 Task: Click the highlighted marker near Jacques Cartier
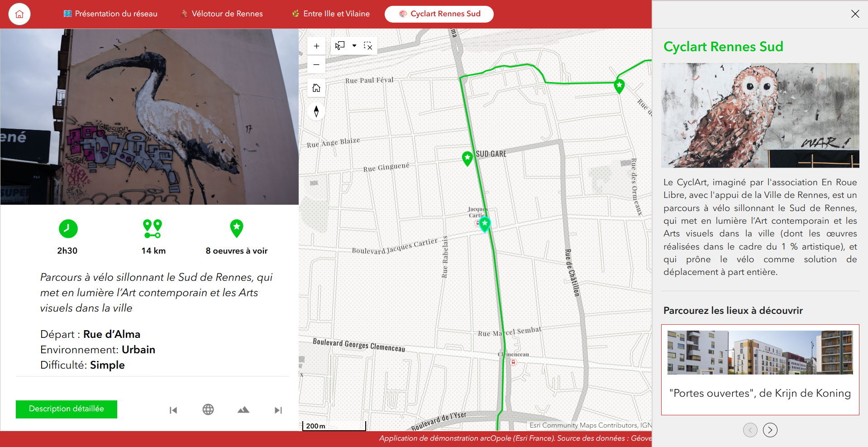pos(485,223)
